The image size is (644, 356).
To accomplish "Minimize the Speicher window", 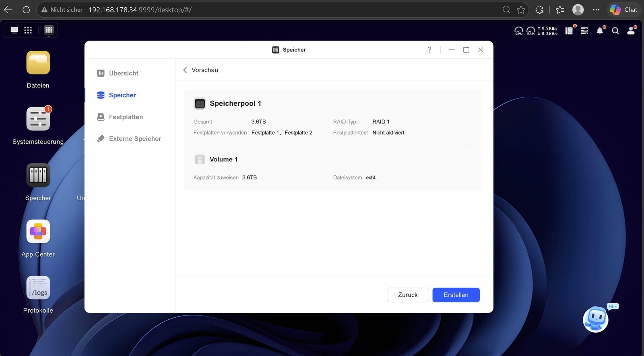I will click(x=452, y=50).
